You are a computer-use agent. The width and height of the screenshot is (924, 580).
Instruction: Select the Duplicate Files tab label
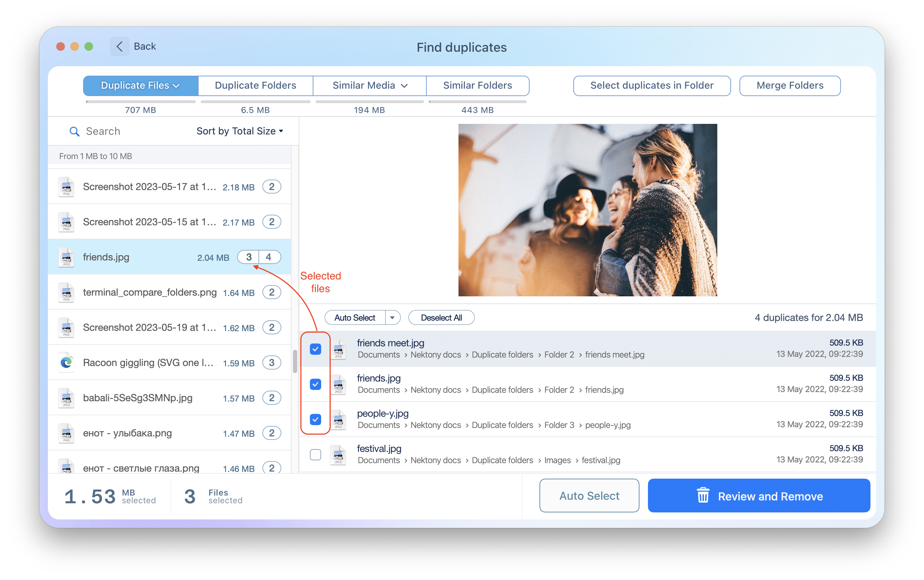tap(135, 86)
